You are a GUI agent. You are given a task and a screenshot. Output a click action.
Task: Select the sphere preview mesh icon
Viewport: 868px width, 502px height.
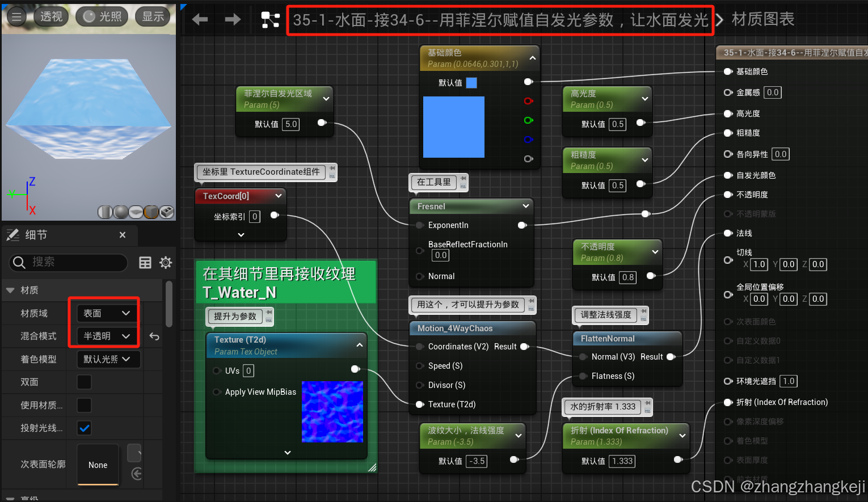[x=121, y=212]
